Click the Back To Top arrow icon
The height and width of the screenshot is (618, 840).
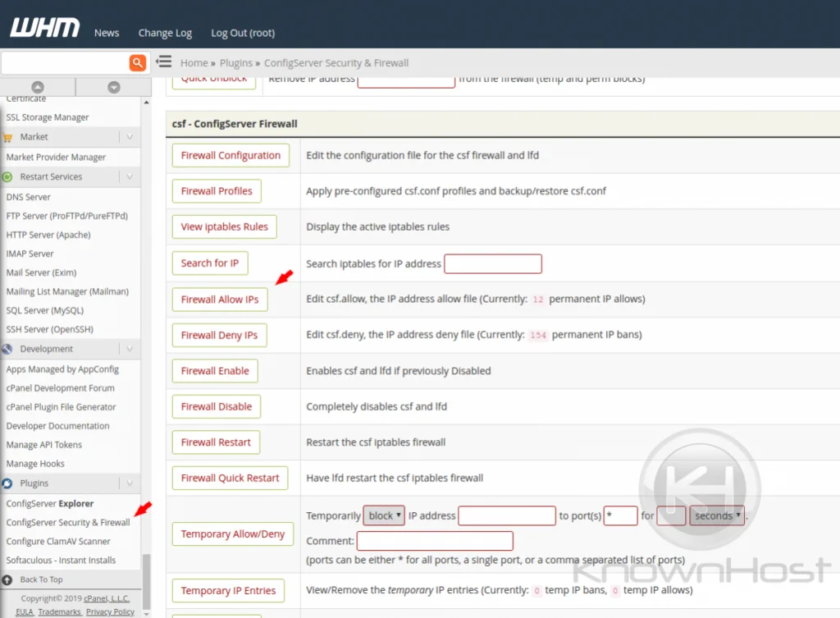tap(7, 579)
